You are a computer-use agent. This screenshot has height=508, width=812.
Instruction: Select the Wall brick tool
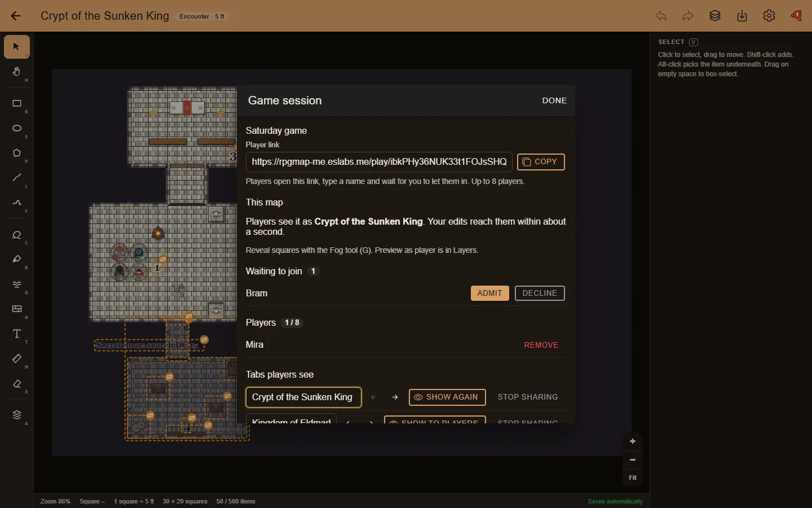17,309
